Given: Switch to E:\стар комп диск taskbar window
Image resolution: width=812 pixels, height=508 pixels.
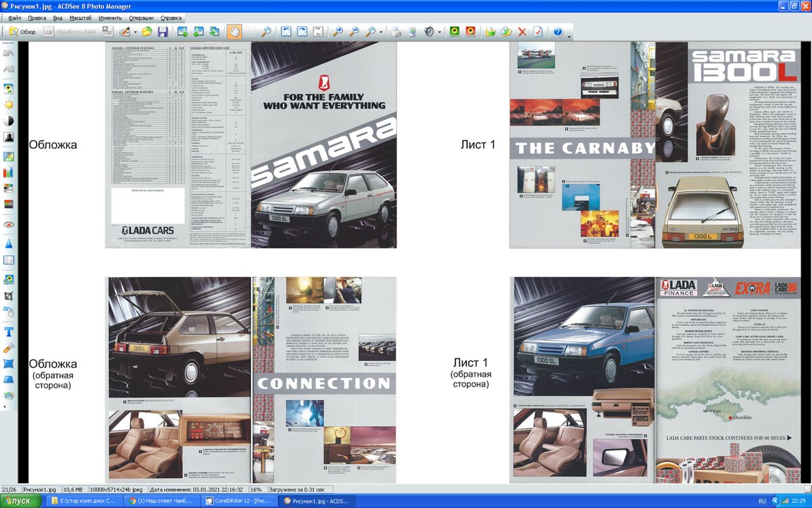Looking at the screenshot, I should 84,501.
